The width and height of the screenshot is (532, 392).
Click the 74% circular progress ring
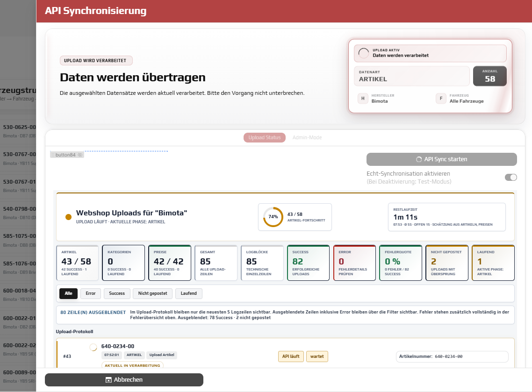pyautogui.click(x=273, y=217)
